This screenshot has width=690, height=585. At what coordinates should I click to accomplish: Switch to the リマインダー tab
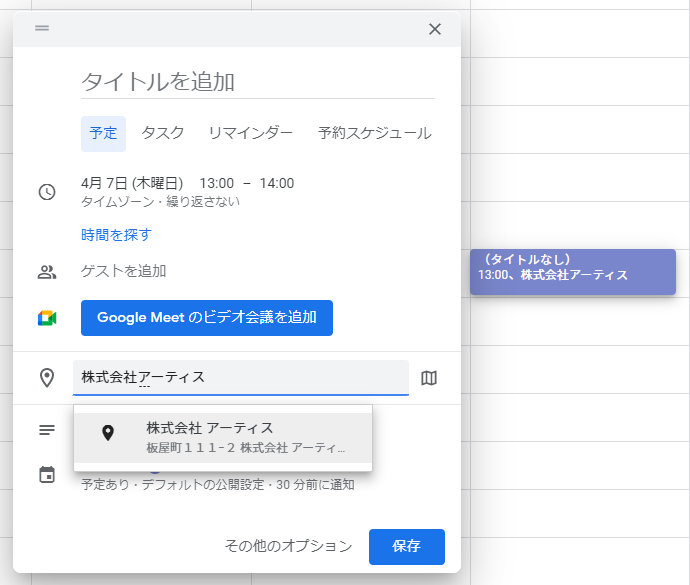click(250, 133)
